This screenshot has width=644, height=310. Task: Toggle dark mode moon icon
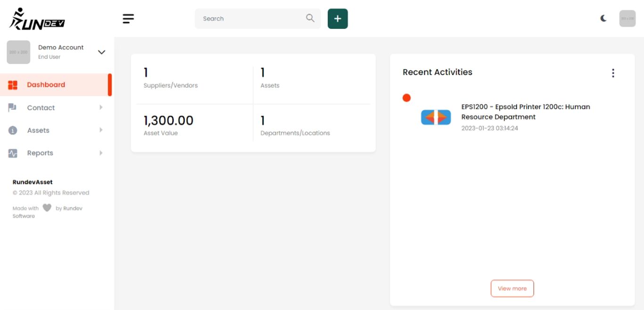[x=603, y=18]
